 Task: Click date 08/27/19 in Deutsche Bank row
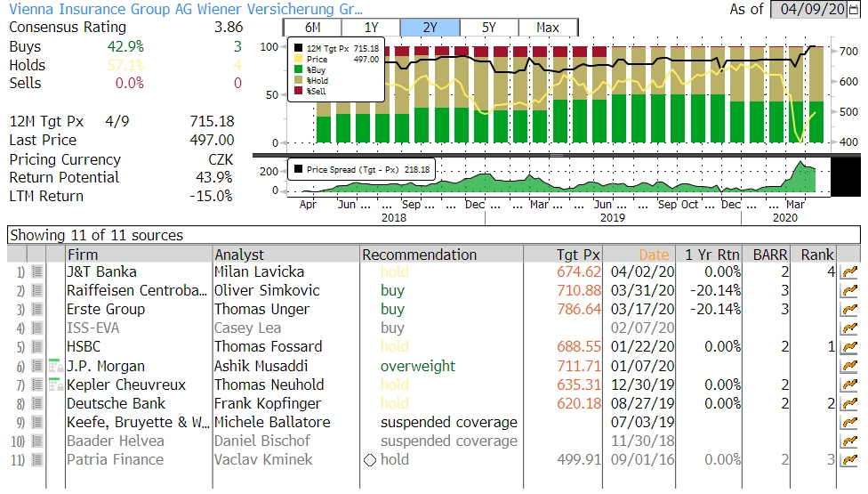[642, 404]
